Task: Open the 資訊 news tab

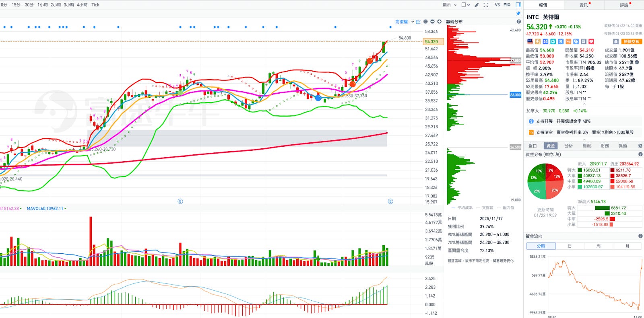Action: click(x=584, y=5)
